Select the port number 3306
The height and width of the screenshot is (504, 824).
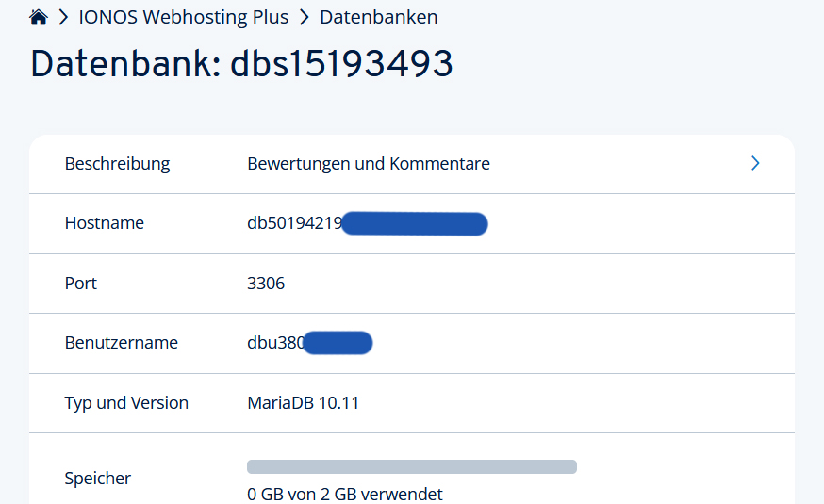click(266, 284)
